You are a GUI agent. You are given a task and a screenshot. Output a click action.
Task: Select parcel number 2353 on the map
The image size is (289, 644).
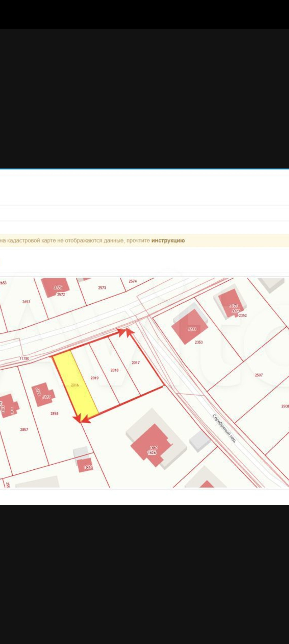(199, 342)
